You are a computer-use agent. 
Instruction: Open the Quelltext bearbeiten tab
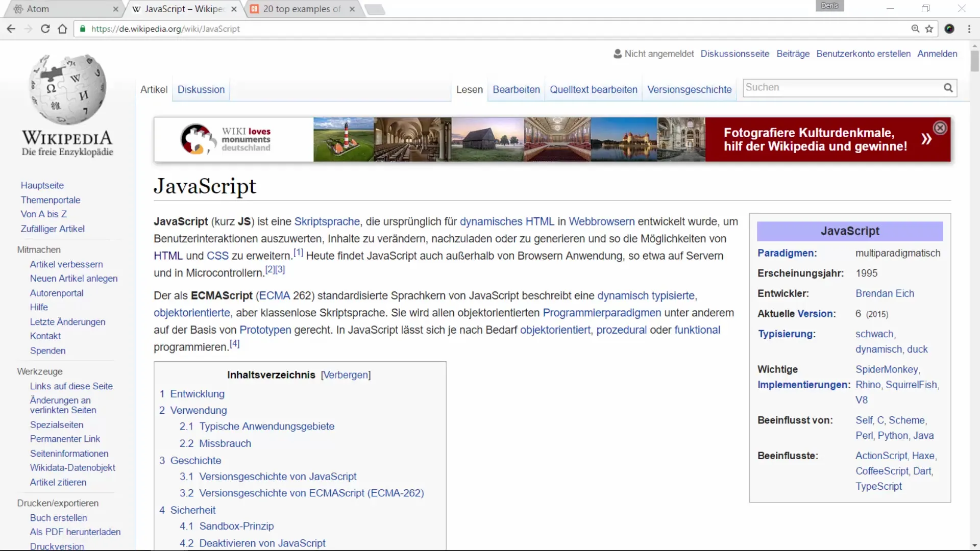[x=594, y=90]
